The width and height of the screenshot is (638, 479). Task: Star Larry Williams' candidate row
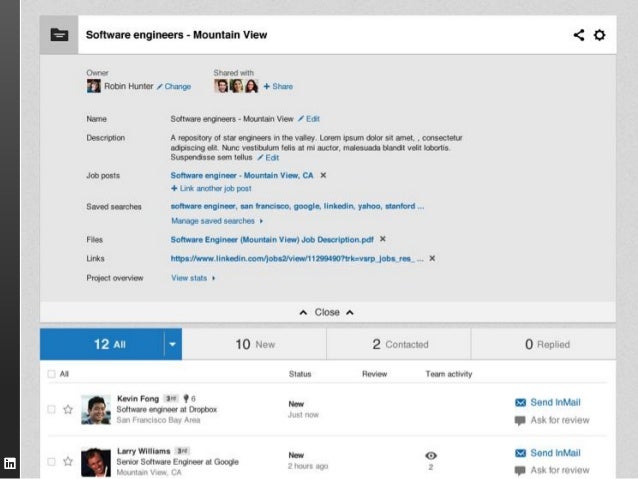[68, 463]
